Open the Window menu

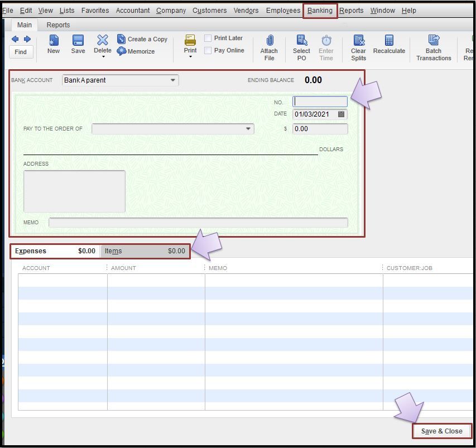[x=382, y=10]
